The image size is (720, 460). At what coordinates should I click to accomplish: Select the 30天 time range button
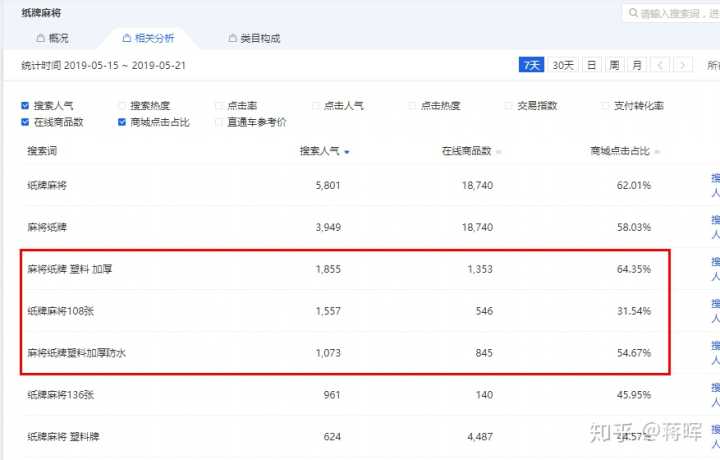(x=563, y=65)
